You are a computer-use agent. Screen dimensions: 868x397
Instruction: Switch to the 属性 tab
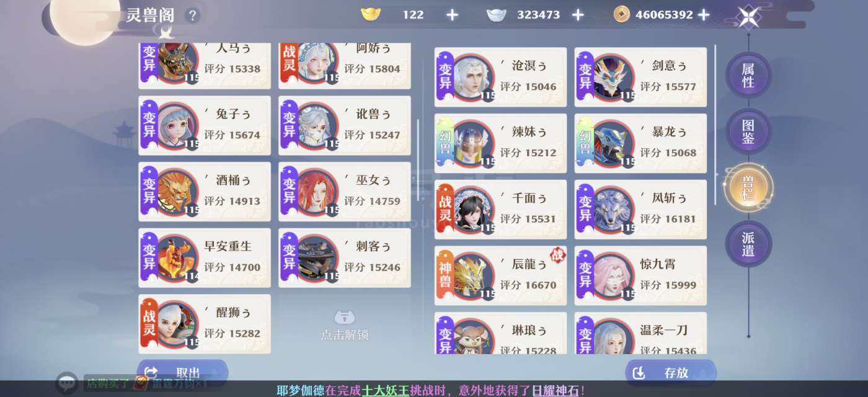click(748, 75)
